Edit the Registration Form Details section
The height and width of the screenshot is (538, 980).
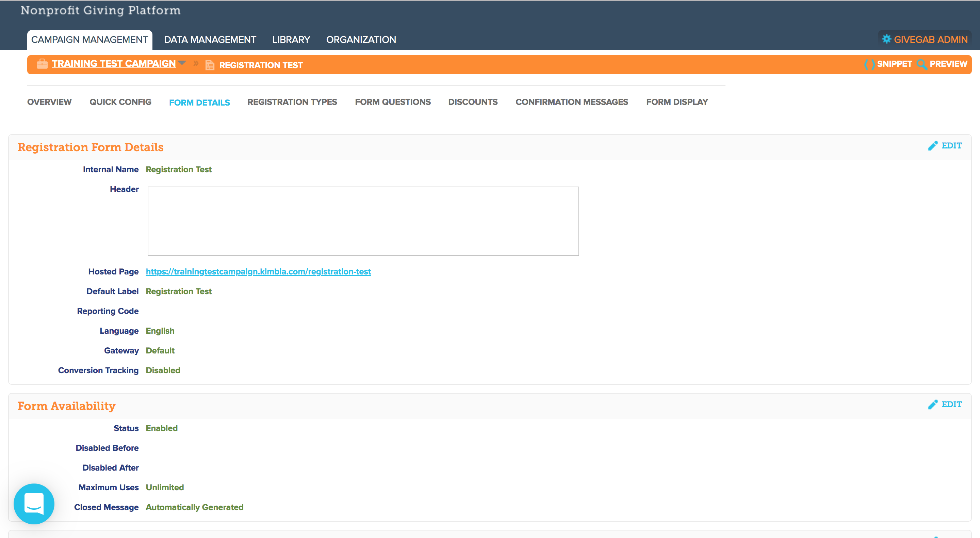945,146
